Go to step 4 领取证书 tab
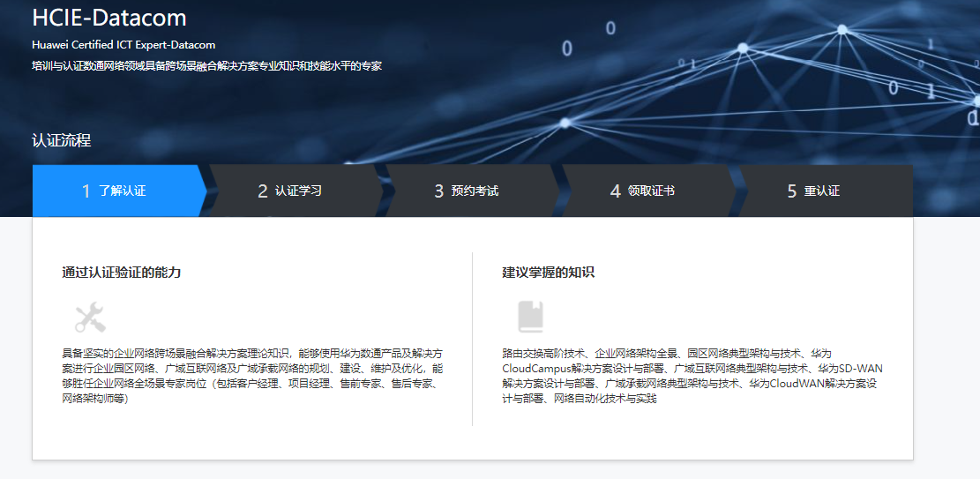The image size is (980, 479). pyautogui.click(x=648, y=191)
